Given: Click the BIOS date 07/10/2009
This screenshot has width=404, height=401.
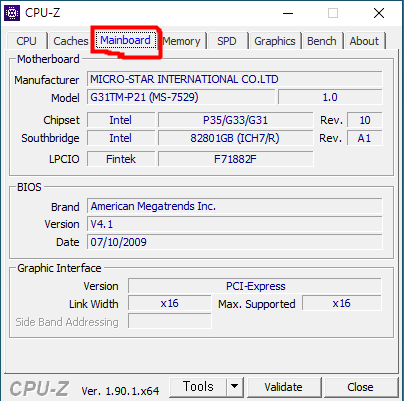Looking at the screenshot, I should [x=235, y=242].
